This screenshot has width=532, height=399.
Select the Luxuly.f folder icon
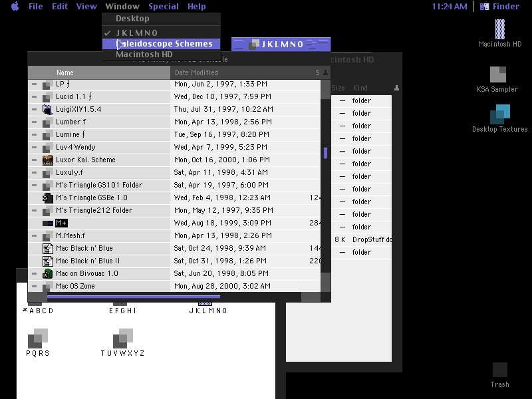(x=47, y=173)
